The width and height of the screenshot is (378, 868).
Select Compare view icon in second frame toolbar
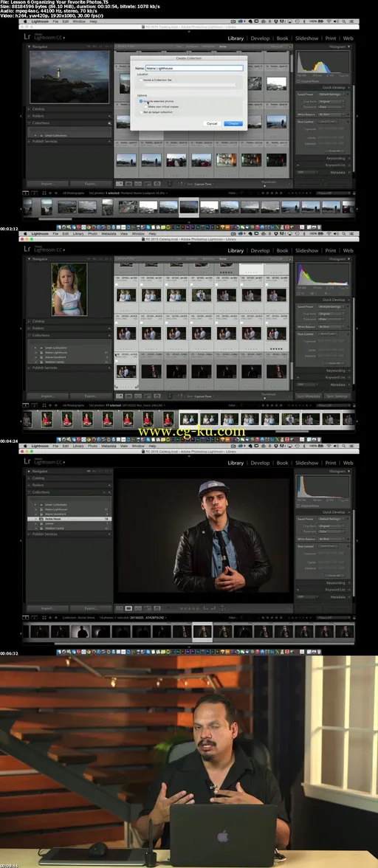pos(138,396)
